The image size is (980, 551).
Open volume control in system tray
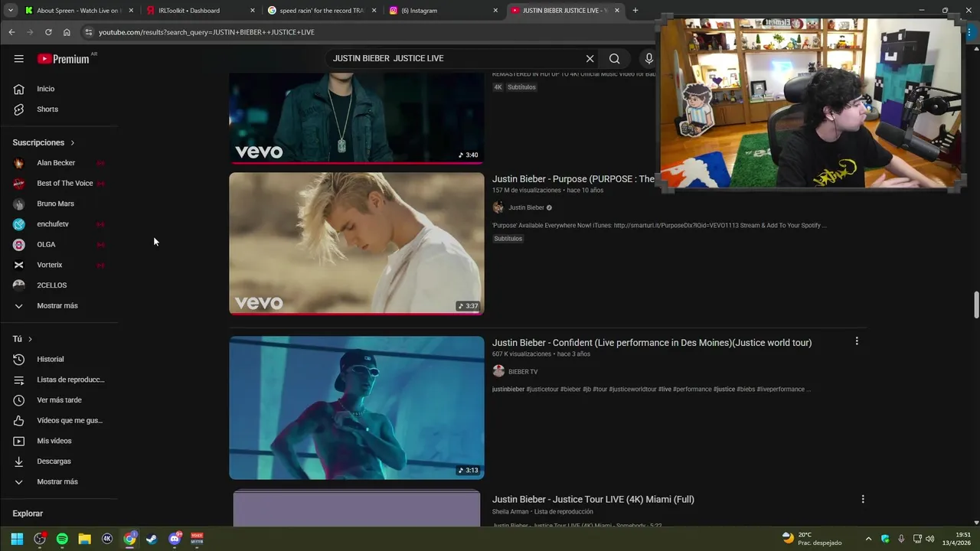(x=929, y=539)
